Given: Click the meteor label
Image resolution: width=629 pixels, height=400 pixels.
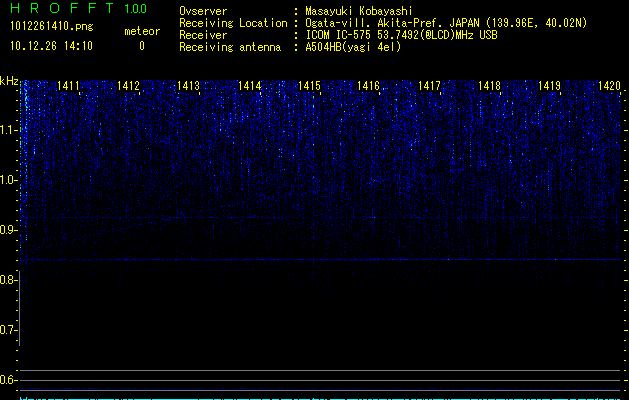Looking at the screenshot, I should tap(142, 31).
